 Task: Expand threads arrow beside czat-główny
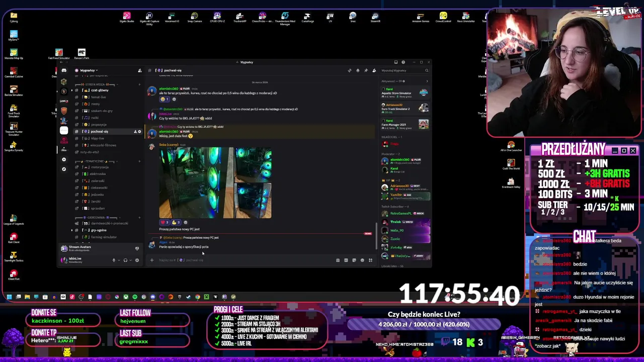(x=71, y=90)
